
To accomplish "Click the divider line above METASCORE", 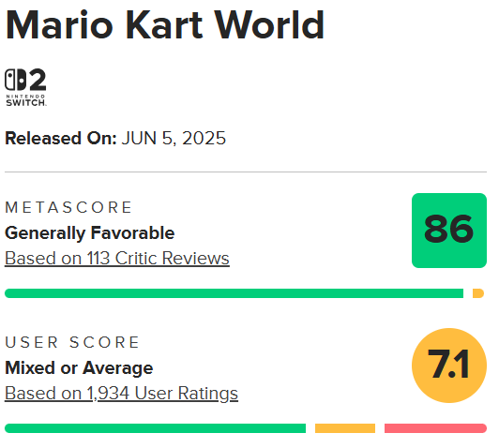I will pos(246,172).
